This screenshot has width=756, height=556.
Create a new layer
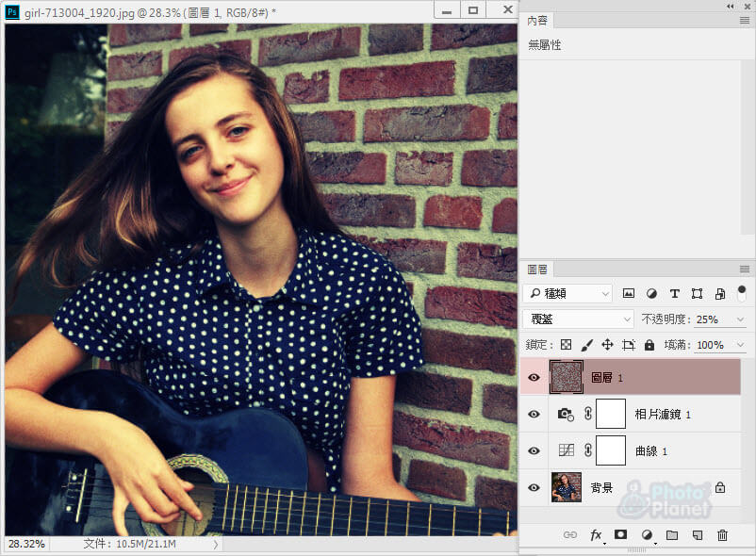[x=698, y=535]
